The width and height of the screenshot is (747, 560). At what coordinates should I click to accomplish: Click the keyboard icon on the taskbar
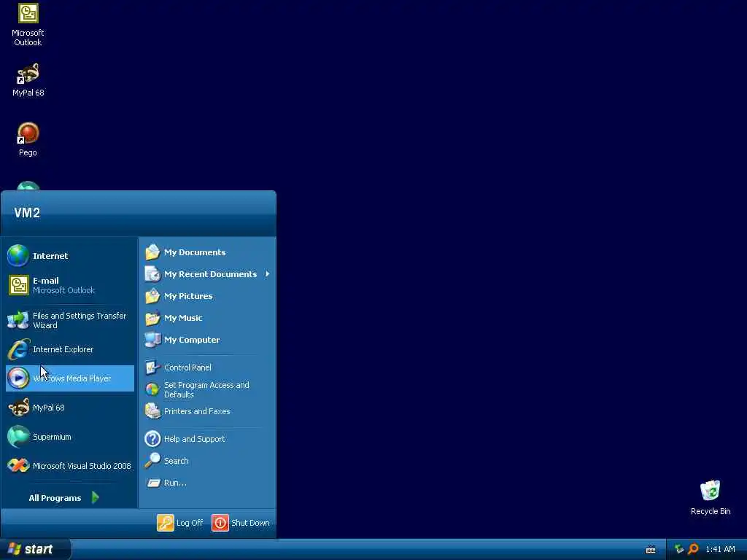point(651,550)
